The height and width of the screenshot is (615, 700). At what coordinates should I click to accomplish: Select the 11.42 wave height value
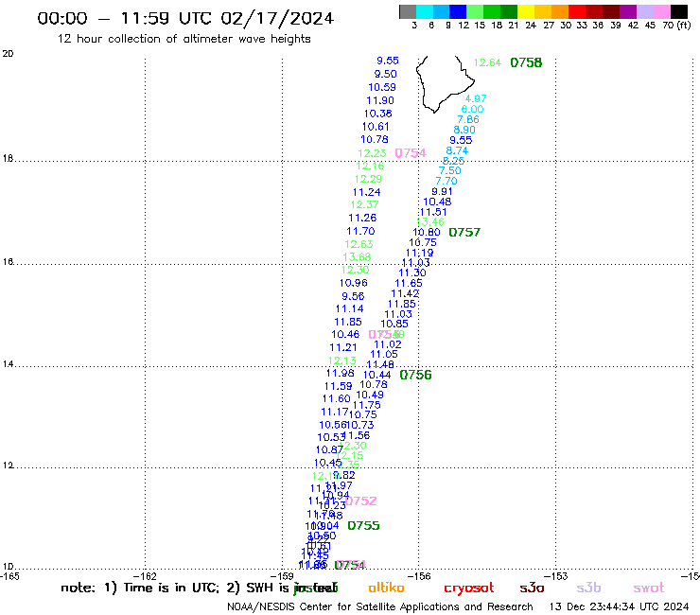[405, 293]
